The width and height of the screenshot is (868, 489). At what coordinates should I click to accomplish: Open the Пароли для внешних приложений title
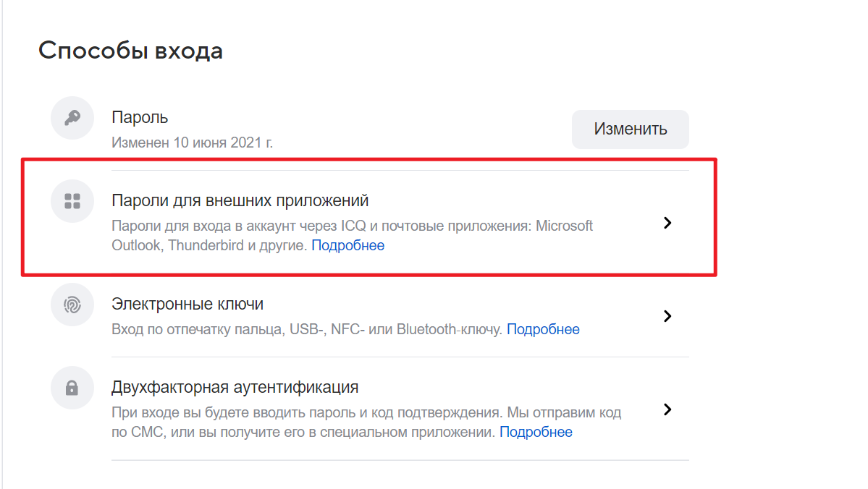pos(240,200)
